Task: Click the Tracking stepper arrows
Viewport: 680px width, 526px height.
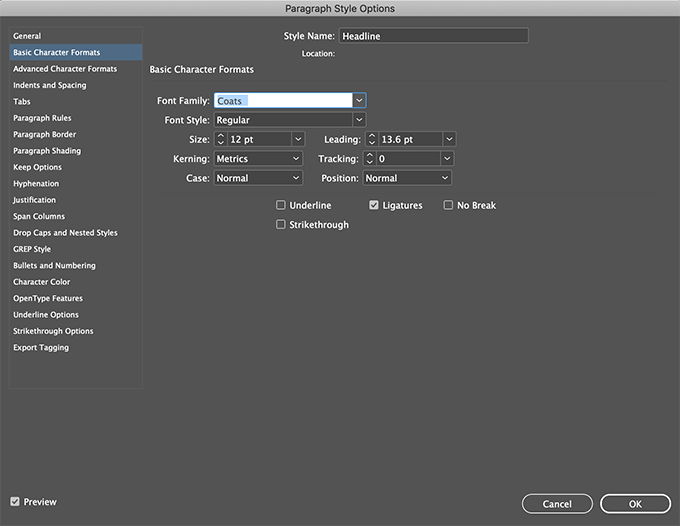Action: tap(369, 159)
